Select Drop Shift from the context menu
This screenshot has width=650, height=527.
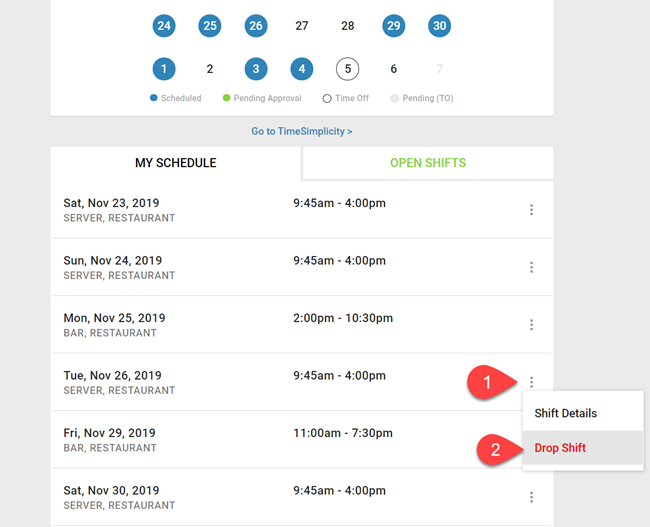560,448
